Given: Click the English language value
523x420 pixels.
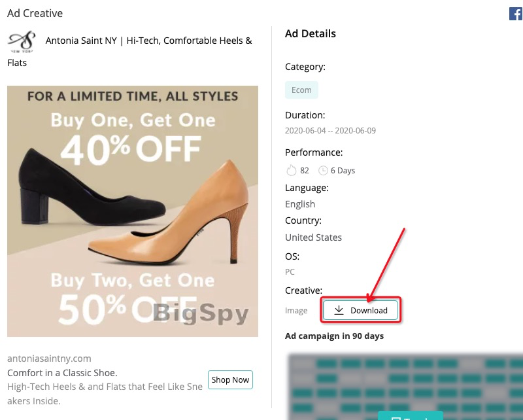Looking at the screenshot, I should (300, 204).
